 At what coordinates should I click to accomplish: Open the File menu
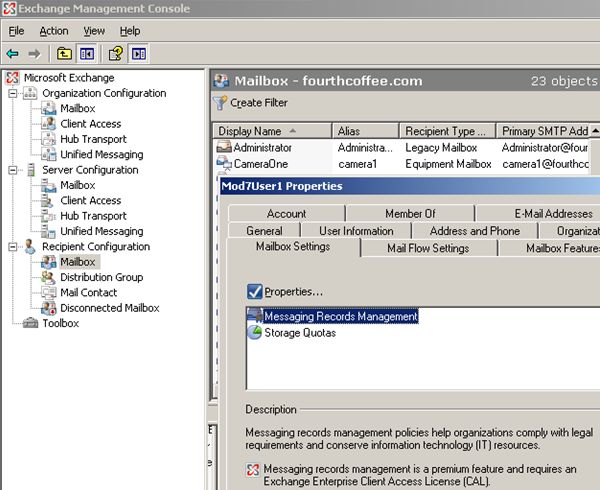pyautogui.click(x=16, y=31)
